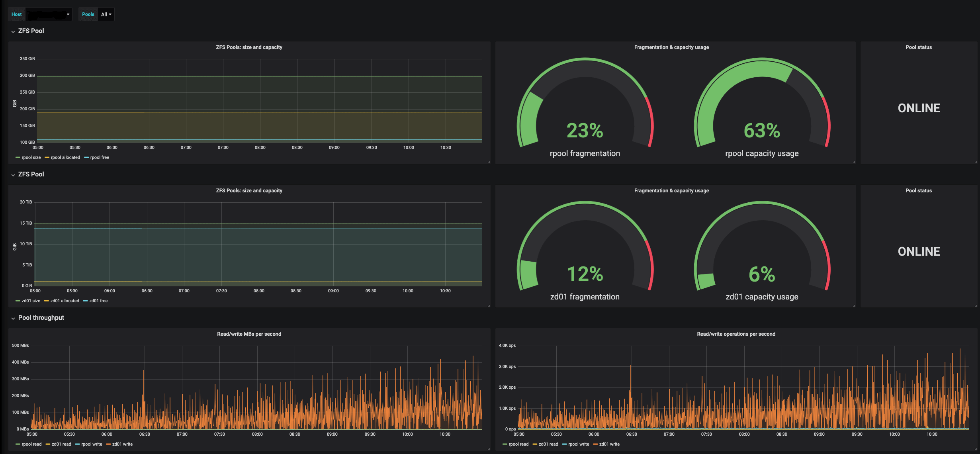Screen dimensions: 980x454
Task: Toggle rpool read in operations legend
Action: [518, 444]
